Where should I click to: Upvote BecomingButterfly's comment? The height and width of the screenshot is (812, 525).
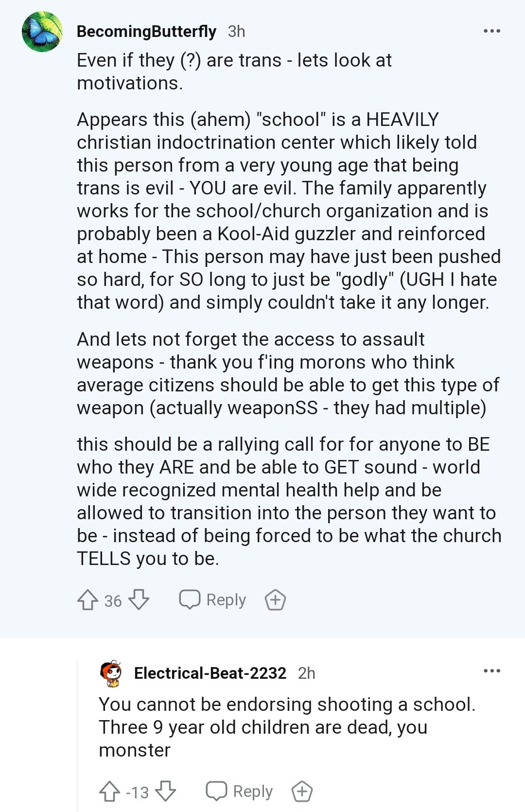click(x=88, y=600)
